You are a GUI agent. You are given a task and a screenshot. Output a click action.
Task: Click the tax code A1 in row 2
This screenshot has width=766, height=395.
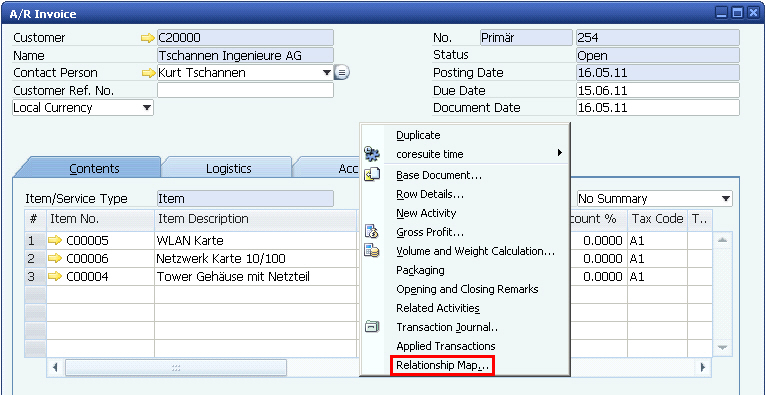click(x=658, y=258)
